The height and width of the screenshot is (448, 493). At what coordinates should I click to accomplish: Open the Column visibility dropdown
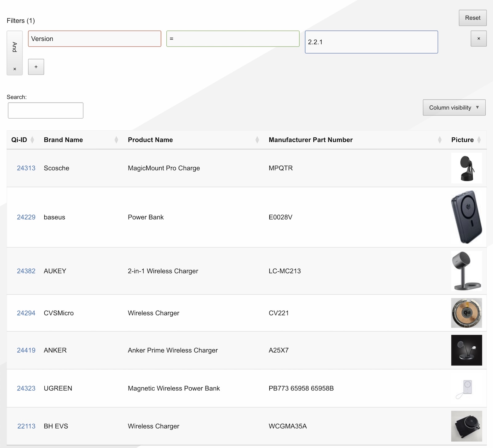pos(454,108)
